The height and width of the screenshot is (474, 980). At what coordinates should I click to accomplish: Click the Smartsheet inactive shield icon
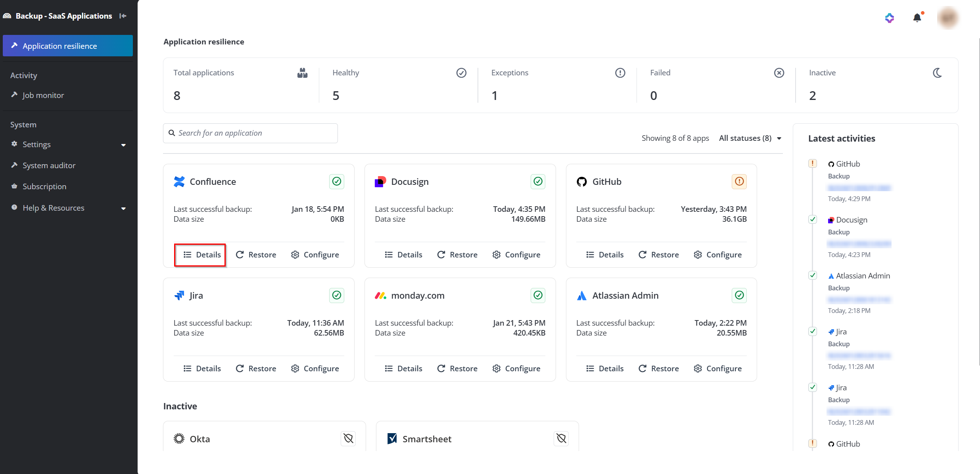click(561, 439)
